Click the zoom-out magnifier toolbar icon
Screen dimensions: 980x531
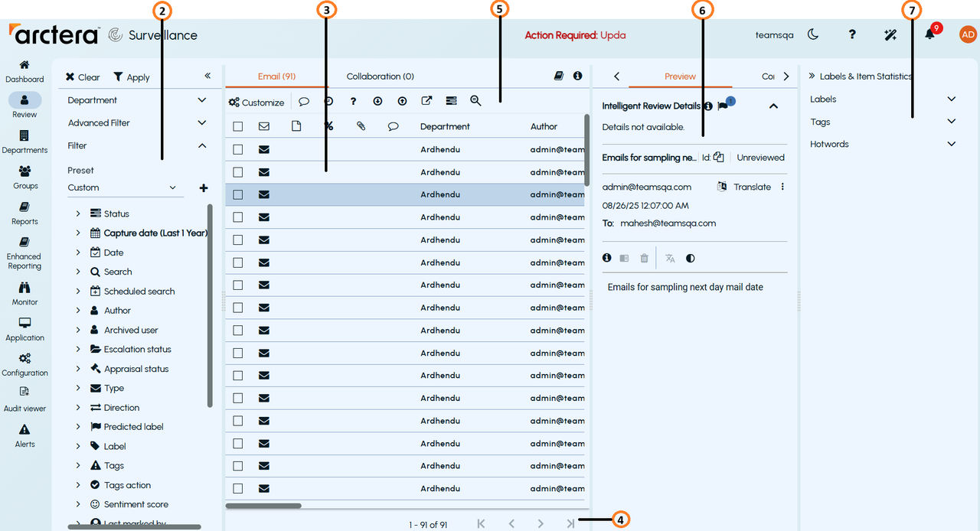[475, 102]
